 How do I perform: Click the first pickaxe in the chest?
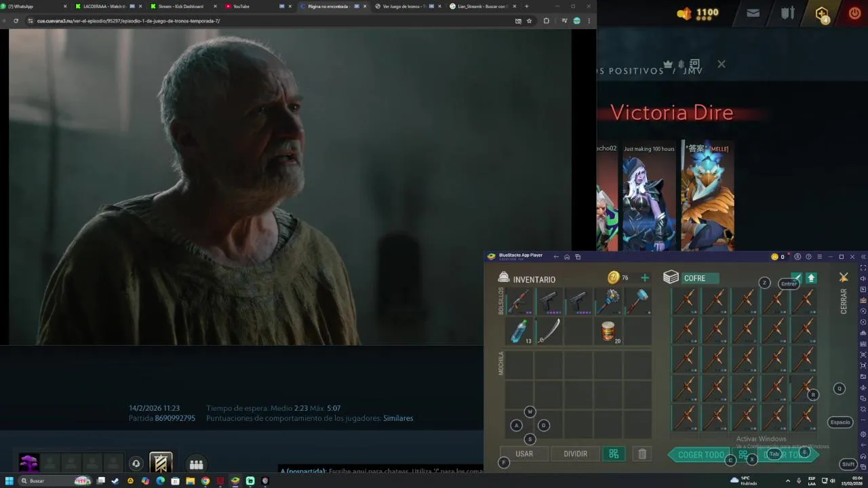685,302
